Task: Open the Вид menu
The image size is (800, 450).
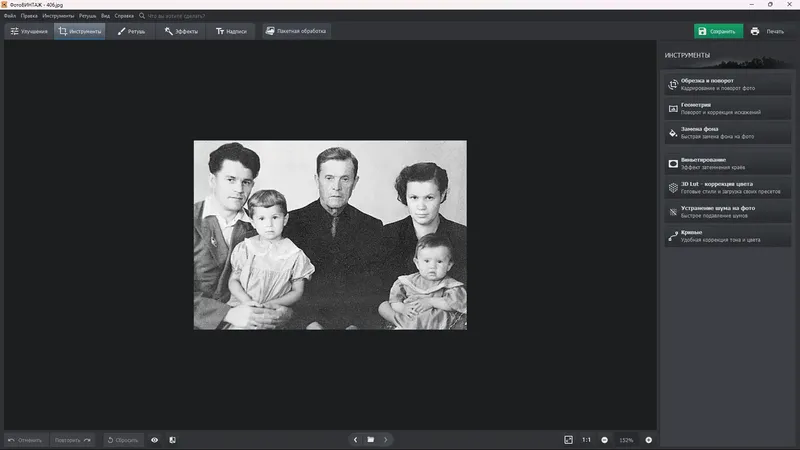Action: (x=105, y=16)
